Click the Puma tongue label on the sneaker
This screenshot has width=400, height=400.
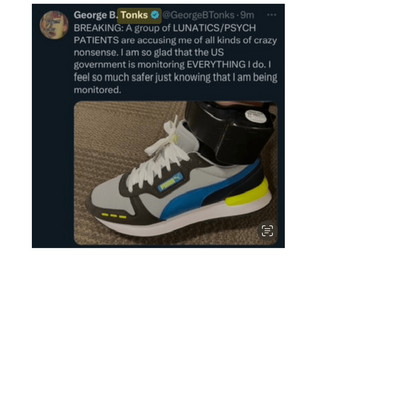tap(171, 183)
